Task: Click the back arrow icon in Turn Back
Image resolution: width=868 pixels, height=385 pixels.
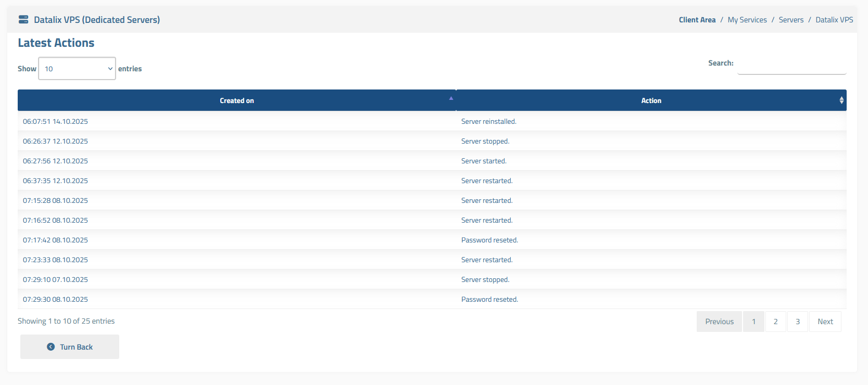Action: [51, 347]
